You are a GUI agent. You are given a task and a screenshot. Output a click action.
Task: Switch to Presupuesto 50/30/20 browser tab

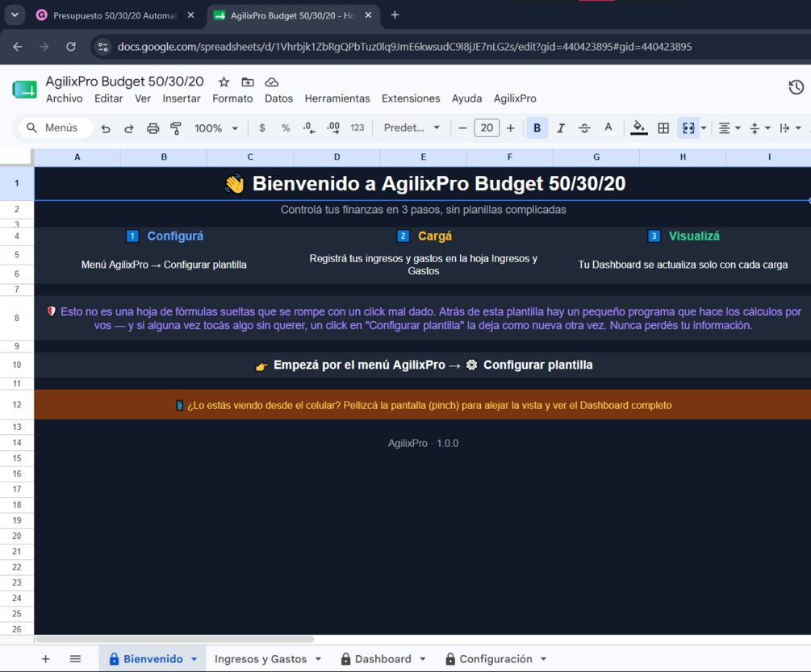click(x=115, y=15)
